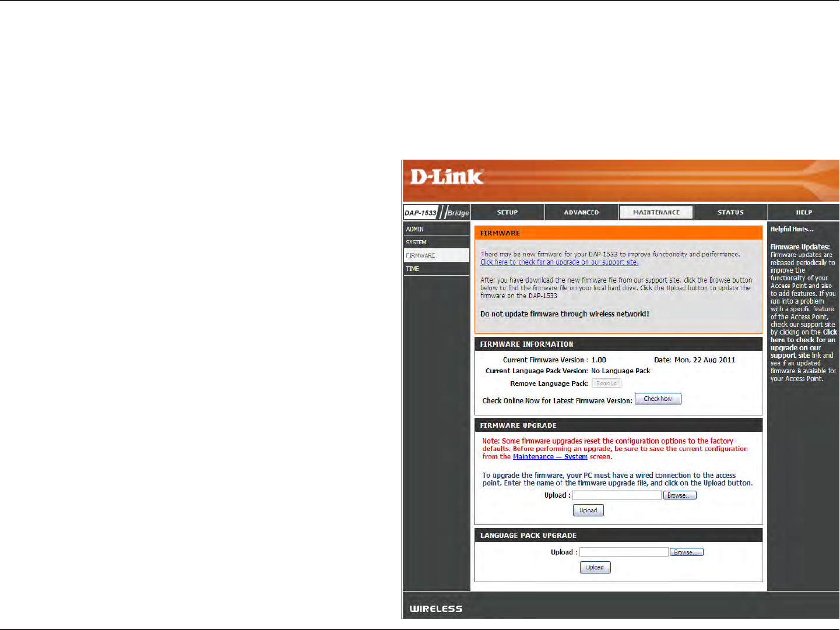Click the Helpful Hints heading

point(792,229)
